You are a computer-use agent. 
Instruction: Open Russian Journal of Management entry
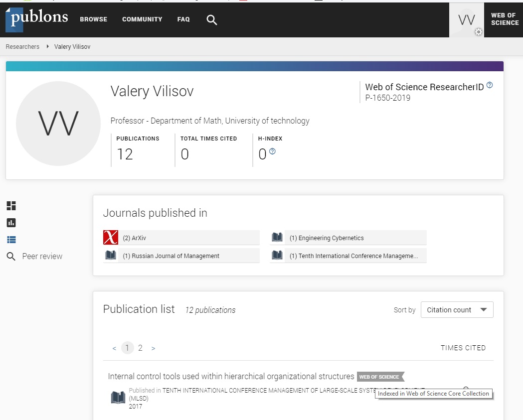coord(181,256)
